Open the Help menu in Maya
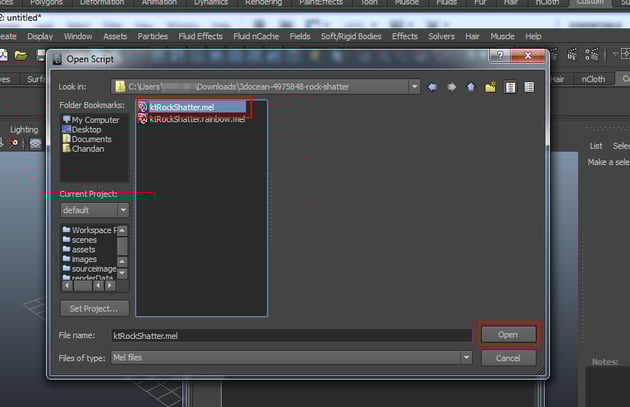 point(533,37)
